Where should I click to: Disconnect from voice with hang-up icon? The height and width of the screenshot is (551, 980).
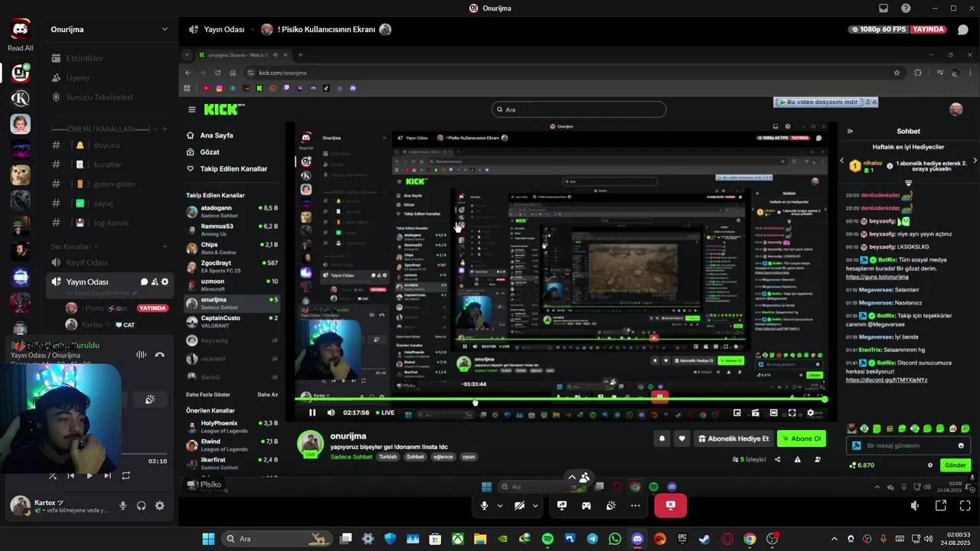[x=159, y=354]
